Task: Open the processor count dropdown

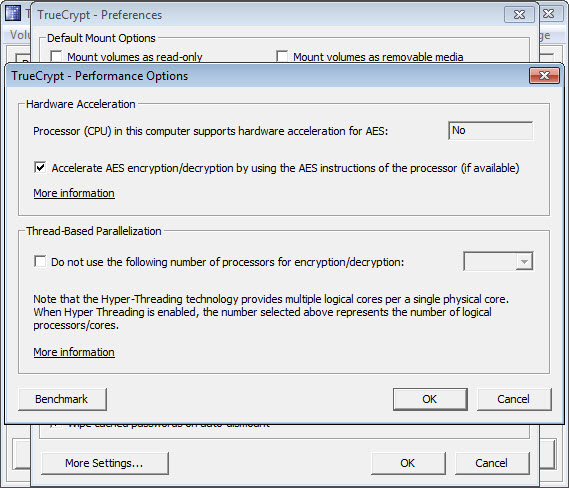Action: coord(498,261)
